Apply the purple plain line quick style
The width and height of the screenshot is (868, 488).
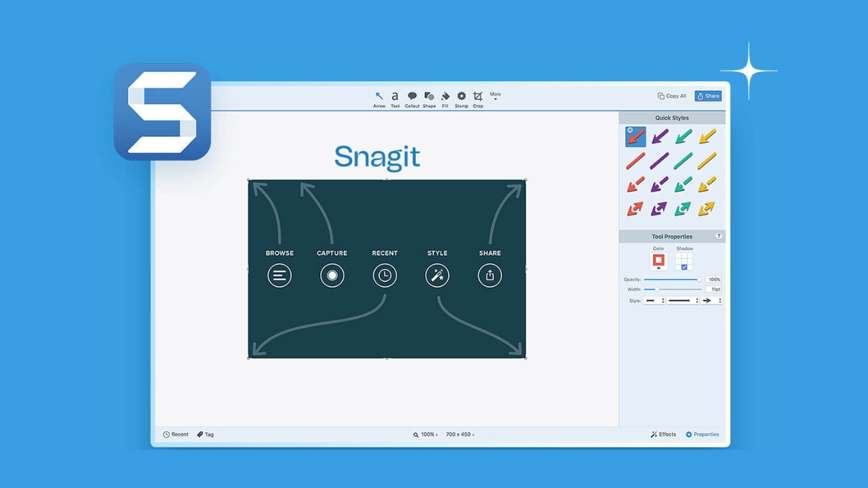[x=659, y=161]
